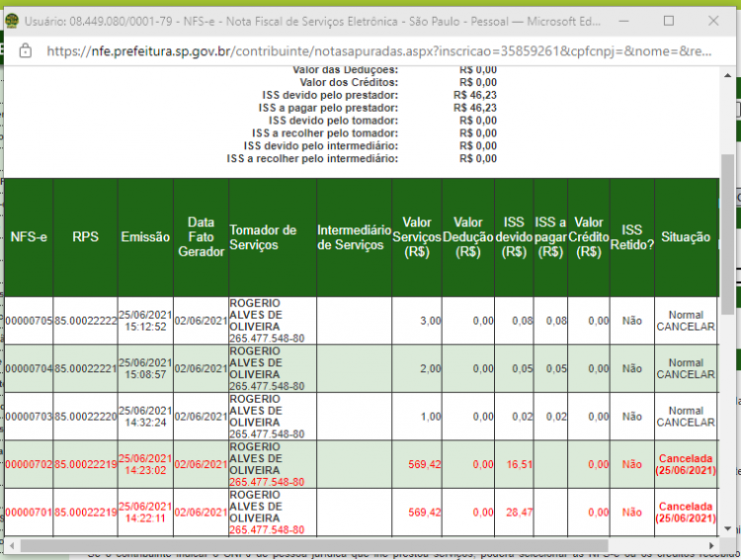Click the horizontal scrollbar thumb
This screenshot has width=741, height=560.
pos(314,546)
